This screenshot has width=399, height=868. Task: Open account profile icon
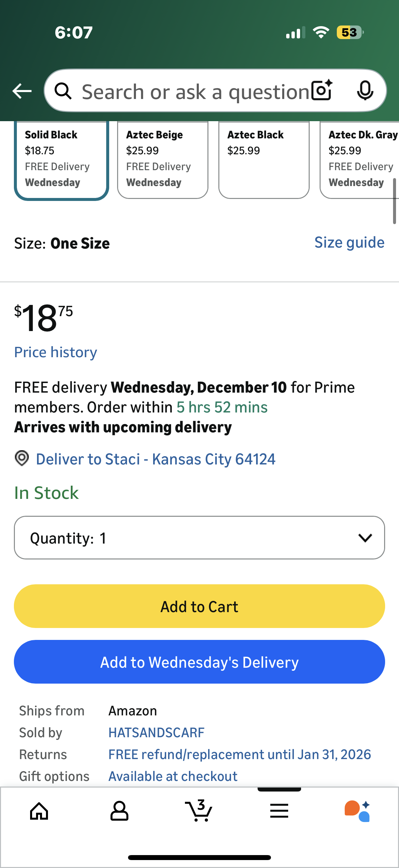click(x=119, y=811)
